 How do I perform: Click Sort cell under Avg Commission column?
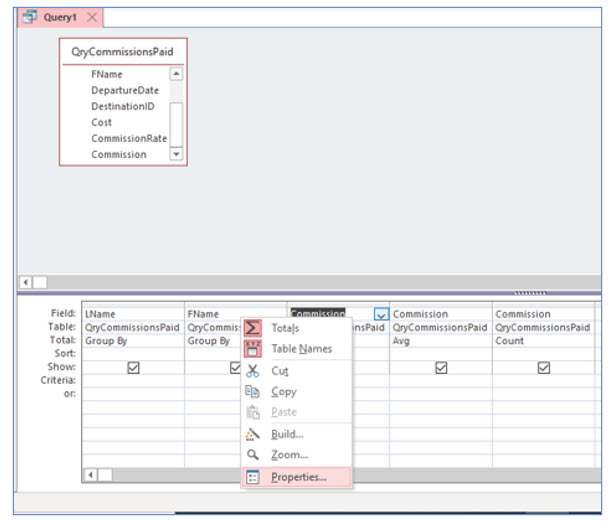click(441, 354)
